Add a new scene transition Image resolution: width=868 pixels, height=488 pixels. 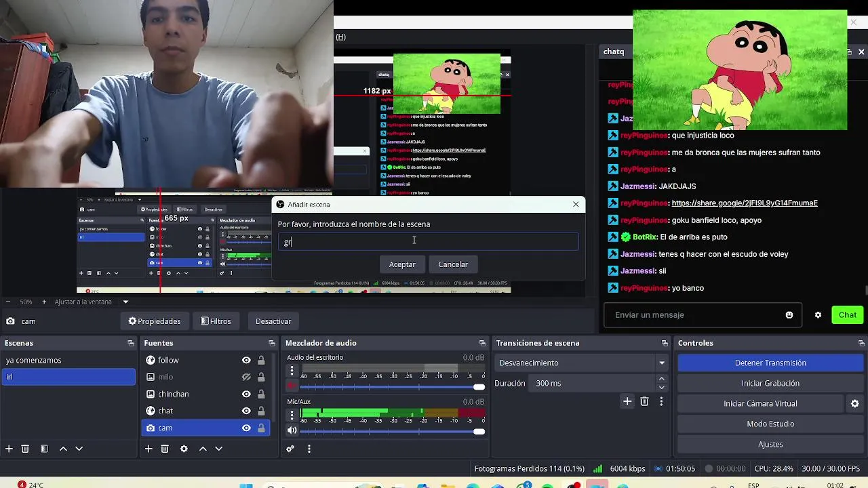click(x=627, y=402)
